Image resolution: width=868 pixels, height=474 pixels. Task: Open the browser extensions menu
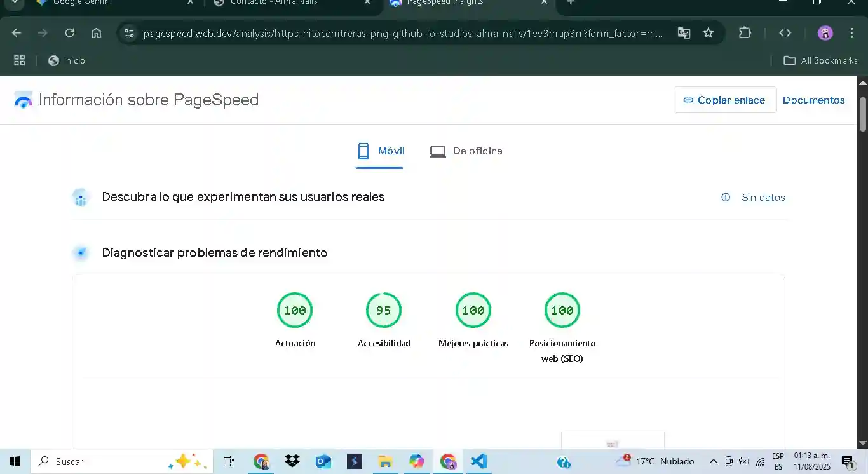pyautogui.click(x=745, y=33)
